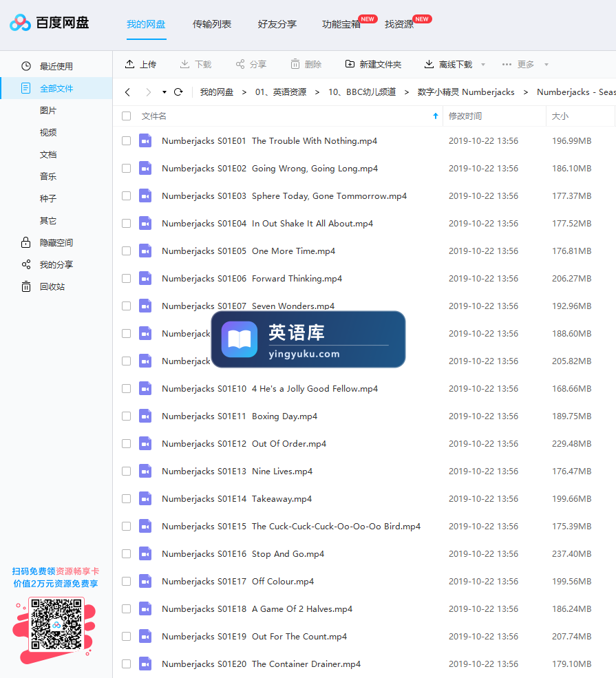Navigate to 01、英语资源 breadcrumb
The image size is (616, 678).
click(x=281, y=92)
